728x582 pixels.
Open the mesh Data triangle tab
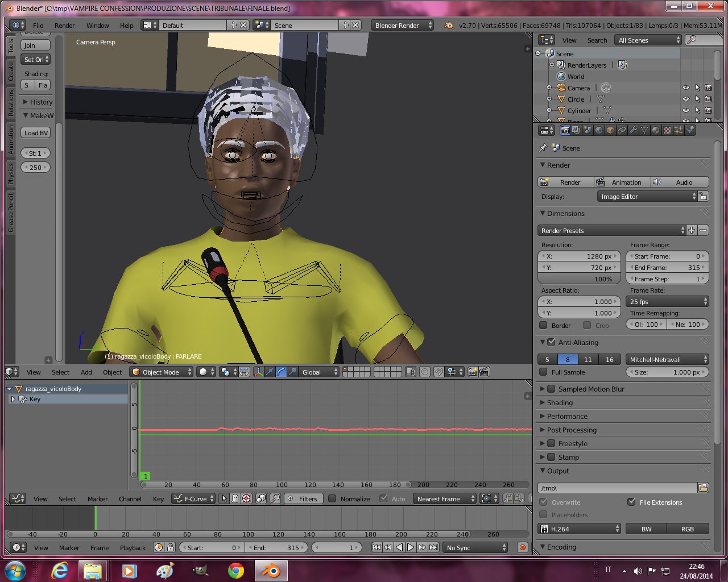tap(644, 130)
